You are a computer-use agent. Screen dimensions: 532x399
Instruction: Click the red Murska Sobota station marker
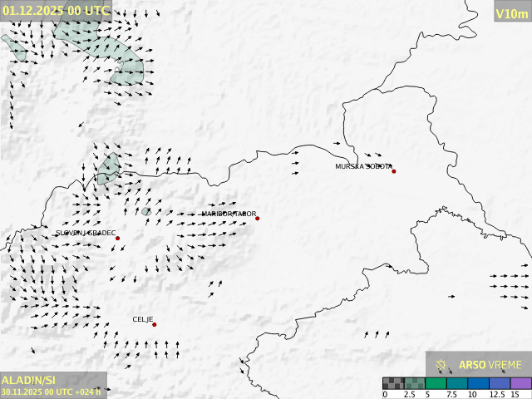[x=394, y=171]
